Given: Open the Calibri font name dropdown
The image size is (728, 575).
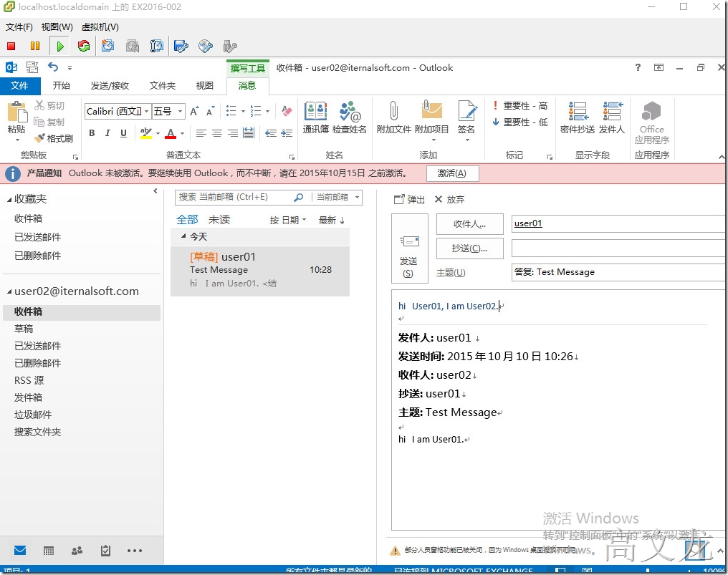Looking at the screenshot, I should pyautogui.click(x=146, y=112).
